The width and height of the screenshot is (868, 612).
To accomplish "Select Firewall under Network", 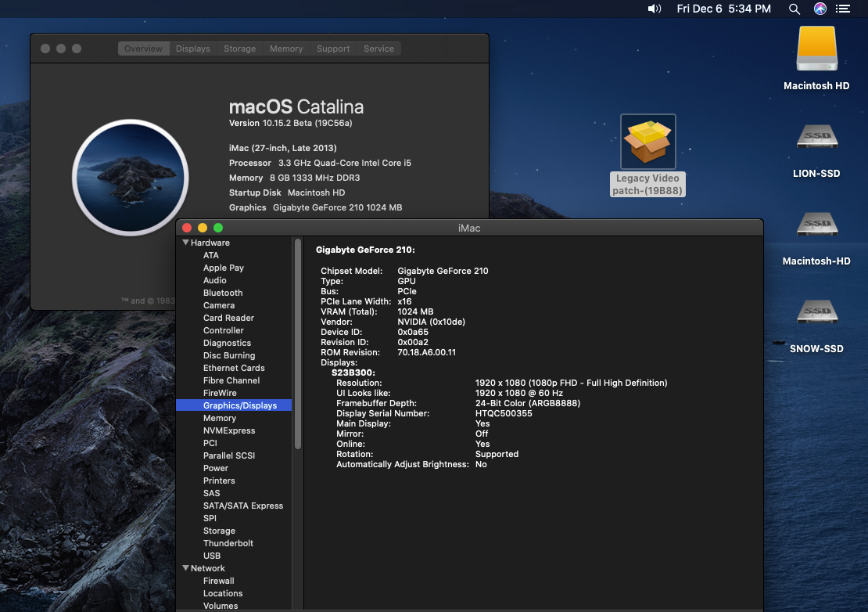I will tap(219, 581).
